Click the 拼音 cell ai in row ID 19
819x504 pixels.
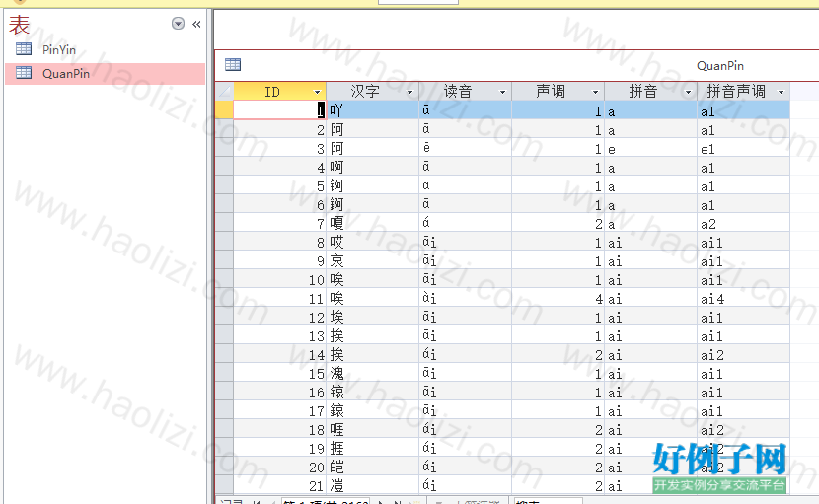coord(651,449)
